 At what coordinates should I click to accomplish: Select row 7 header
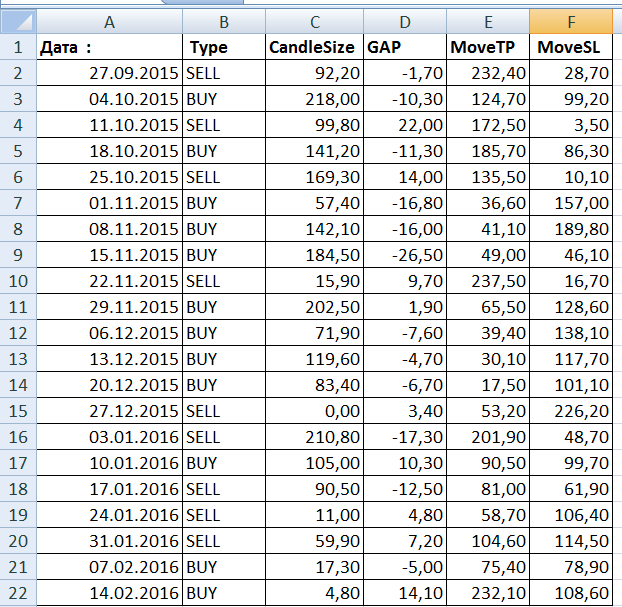(18, 203)
